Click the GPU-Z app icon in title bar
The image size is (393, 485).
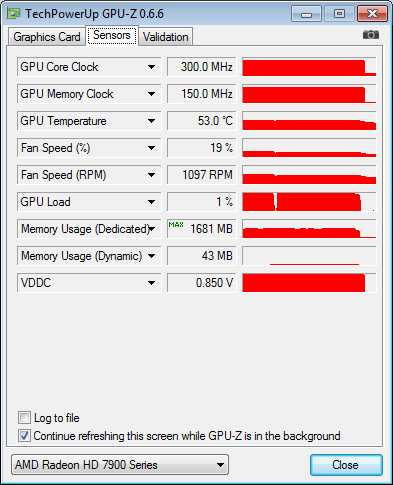[14, 14]
